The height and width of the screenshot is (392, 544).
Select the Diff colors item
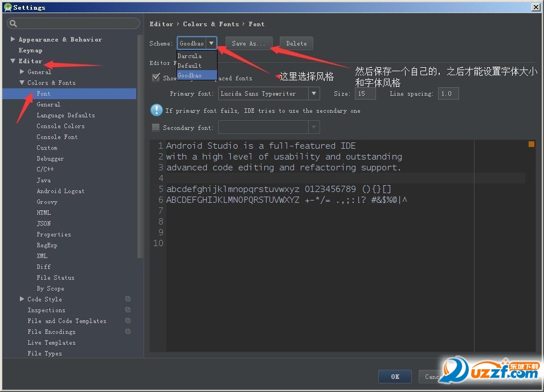pyautogui.click(x=44, y=267)
